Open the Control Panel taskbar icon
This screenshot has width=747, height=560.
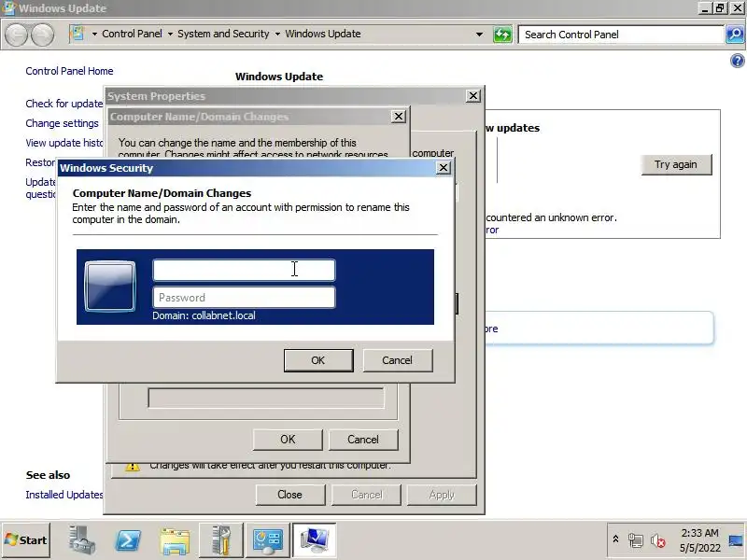click(267, 540)
